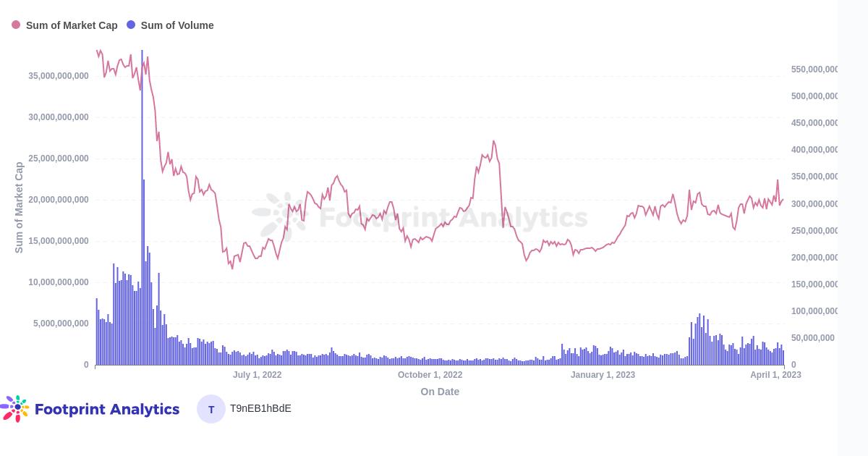Click the January 1, 2023 axis label
Screen dimensions: 868x456
pos(603,375)
